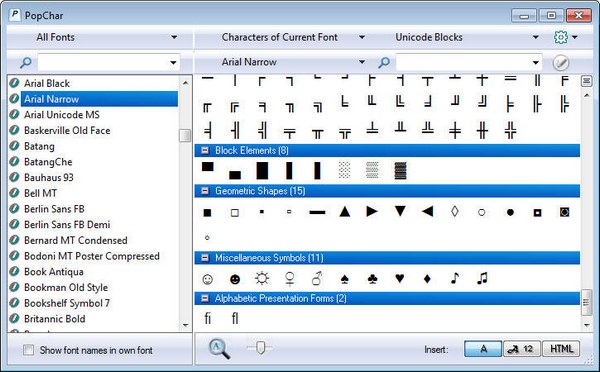This screenshot has width=600, height=372.
Task: Pick the single eighth note character
Action: tap(455, 278)
